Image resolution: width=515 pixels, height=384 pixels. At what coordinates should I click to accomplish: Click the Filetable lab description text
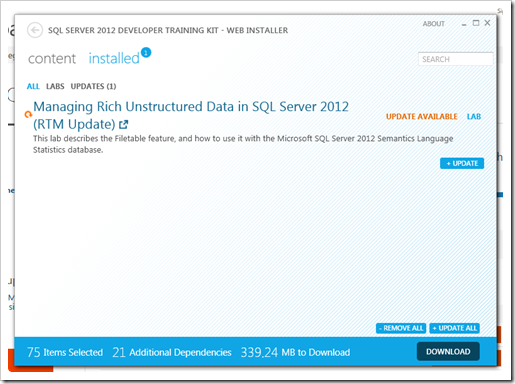(243, 144)
